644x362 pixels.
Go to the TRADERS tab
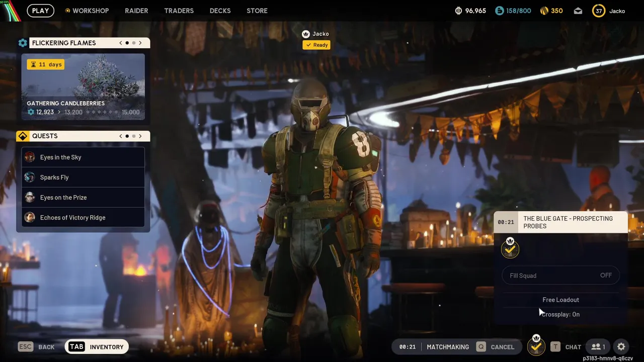point(179,11)
